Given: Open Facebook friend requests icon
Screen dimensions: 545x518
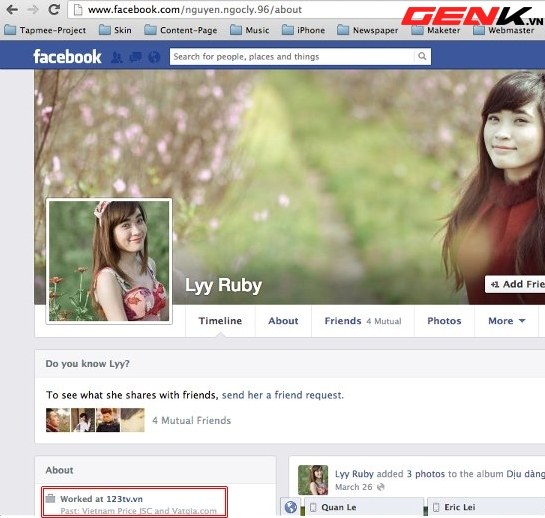Looking at the screenshot, I should 116,57.
